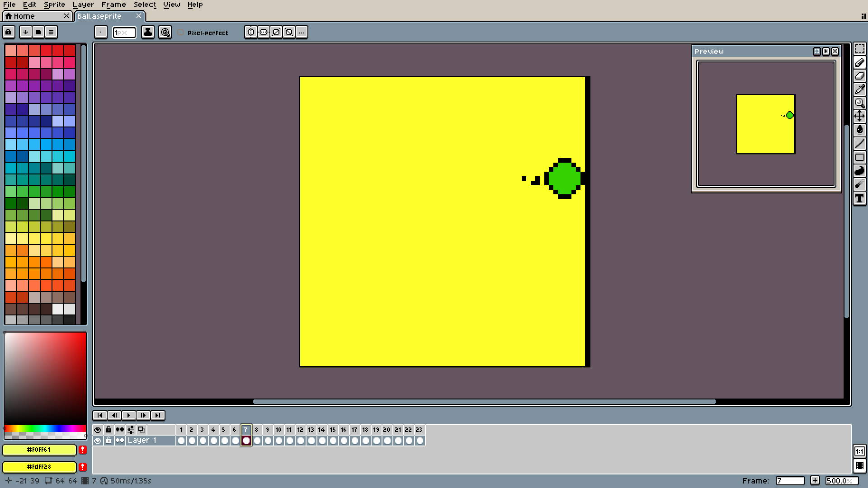This screenshot has height=488, width=868.
Task: Select the Paint Bucket tool
Action: (859, 130)
